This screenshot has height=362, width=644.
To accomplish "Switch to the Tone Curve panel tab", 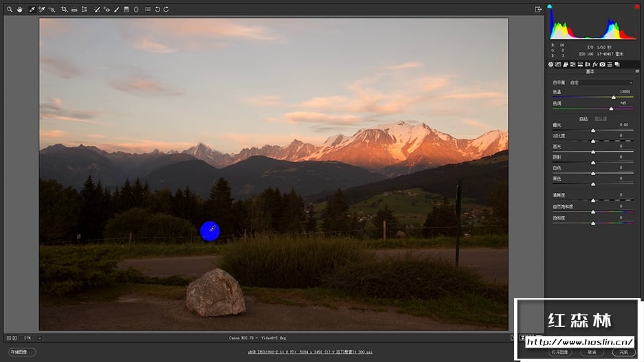I will point(558,65).
